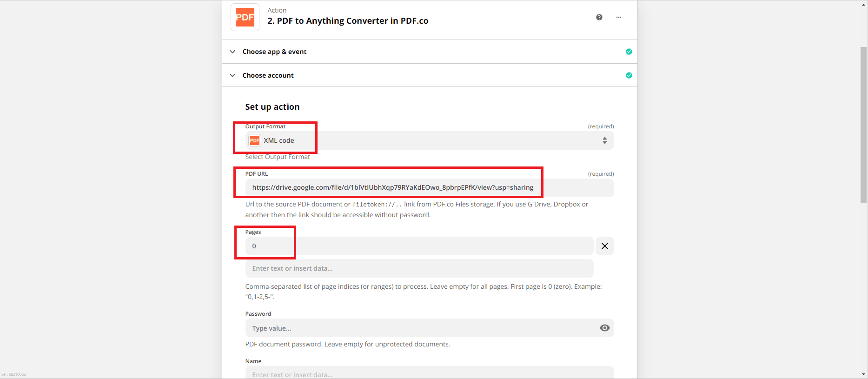Click the empty second Pages input field
Image resolution: width=868 pixels, height=379 pixels.
click(x=418, y=268)
